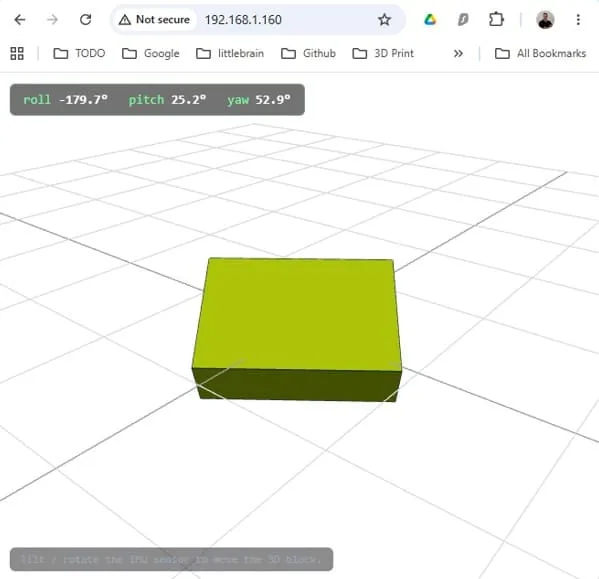Open the 3D Print bookmark folder
599x579 pixels.
pos(383,53)
